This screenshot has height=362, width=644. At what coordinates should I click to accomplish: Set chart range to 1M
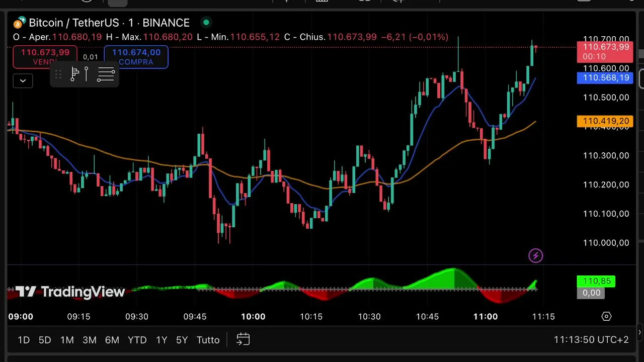pyautogui.click(x=67, y=340)
